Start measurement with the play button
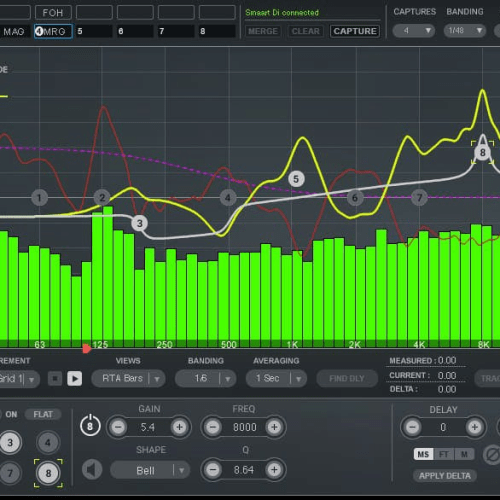The width and height of the screenshot is (500, 500). tap(75, 378)
